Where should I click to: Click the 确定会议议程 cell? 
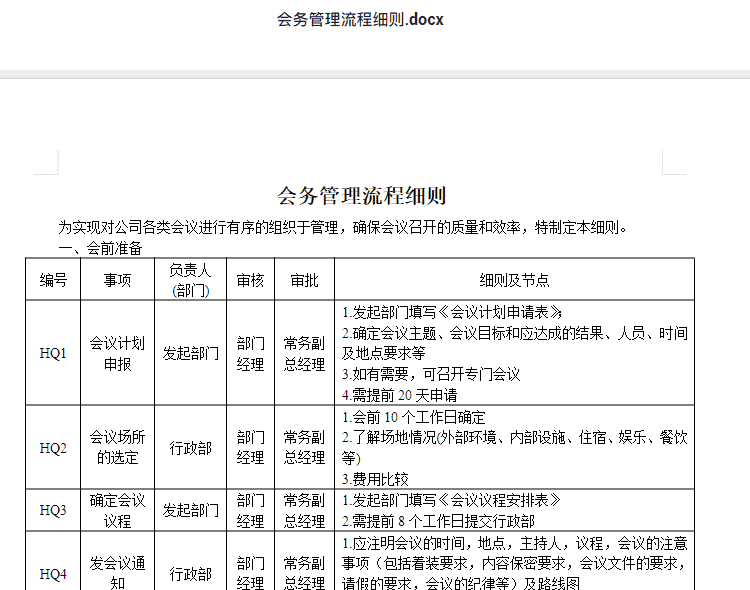(x=118, y=510)
